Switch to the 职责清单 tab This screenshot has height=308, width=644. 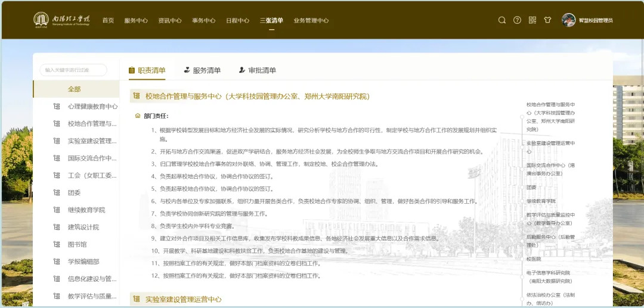[151, 70]
